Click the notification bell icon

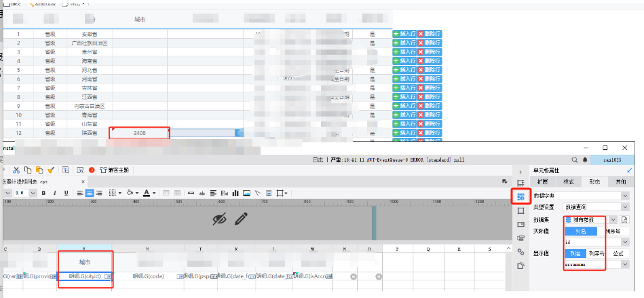(585, 160)
